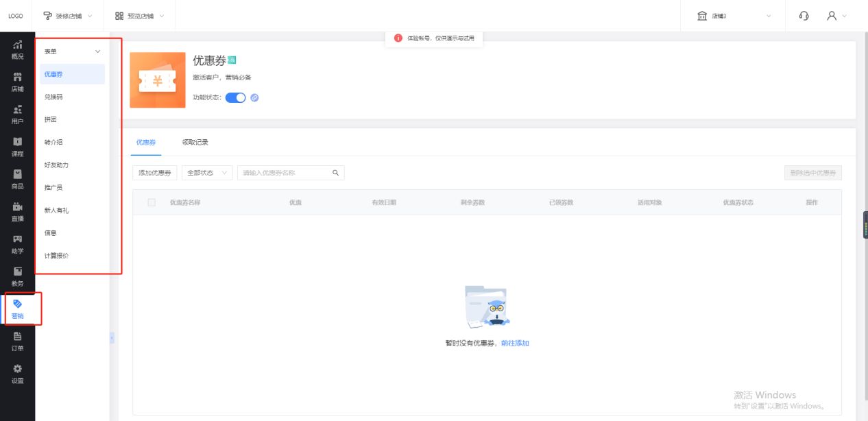Open 全部状态 status filter dropdown
868x421 pixels.
click(207, 173)
